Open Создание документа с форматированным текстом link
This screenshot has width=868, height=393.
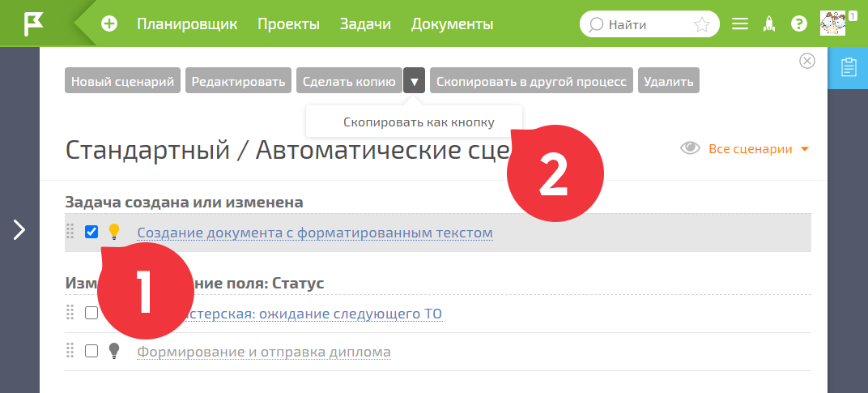click(315, 233)
